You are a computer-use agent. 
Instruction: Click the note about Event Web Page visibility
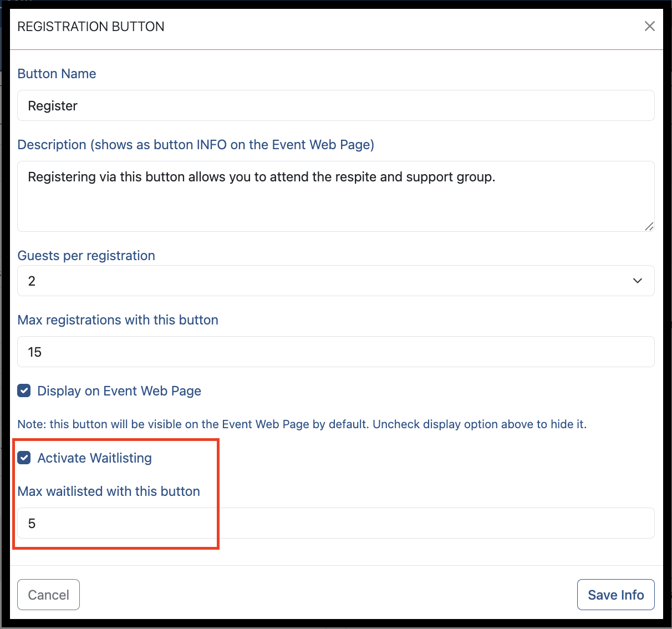(302, 424)
